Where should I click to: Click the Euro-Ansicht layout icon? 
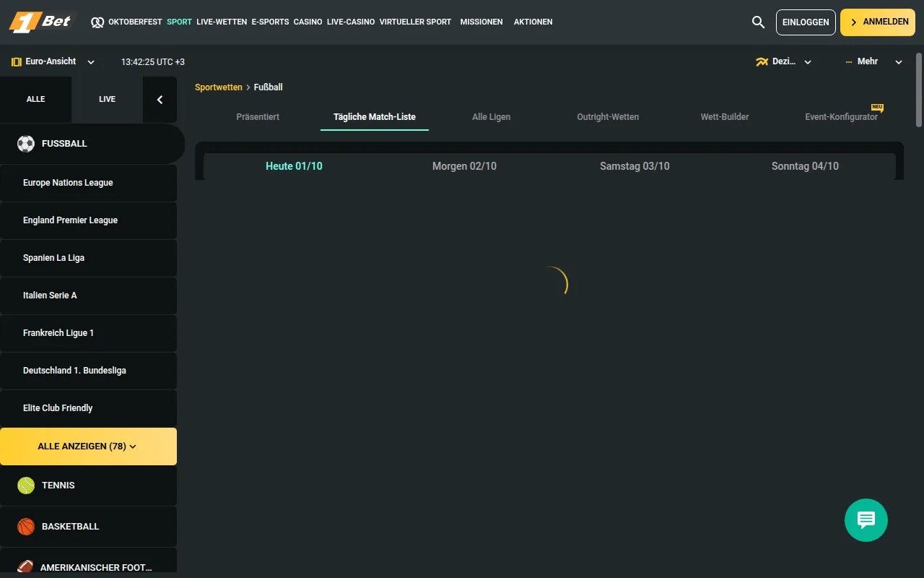click(x=17, y=62)
